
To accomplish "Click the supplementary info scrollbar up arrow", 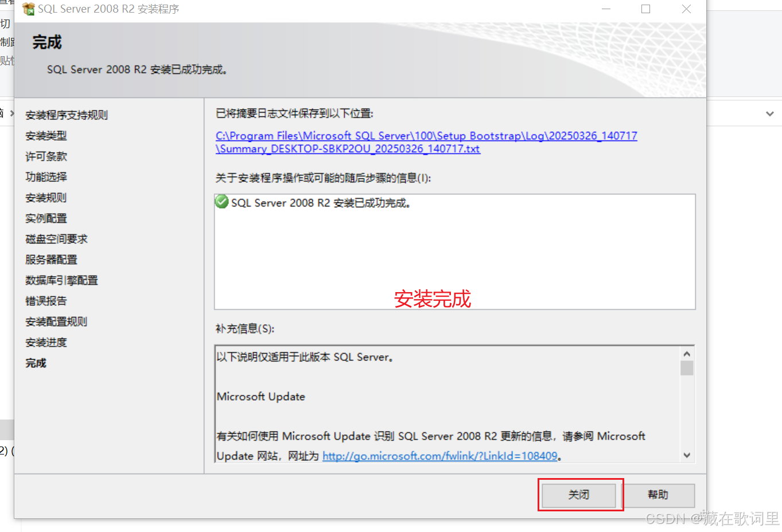I will pyautogui.click(x=687, y=354).
